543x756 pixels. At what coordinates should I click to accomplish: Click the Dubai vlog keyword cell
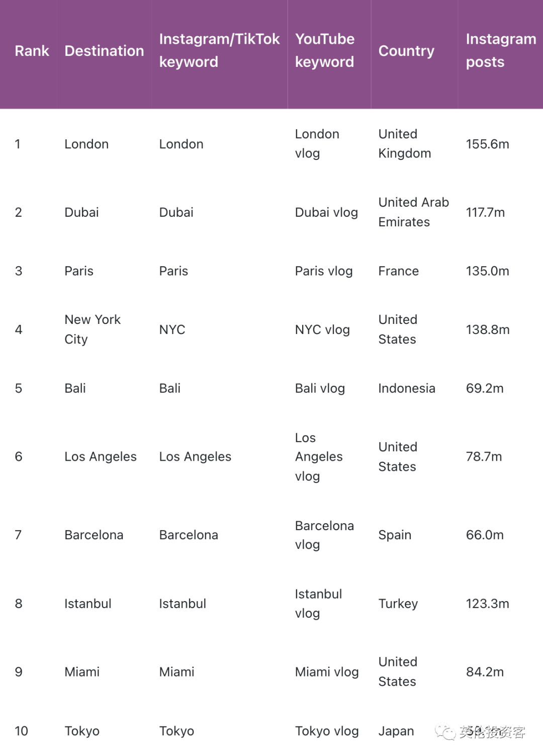coord(326,213)
